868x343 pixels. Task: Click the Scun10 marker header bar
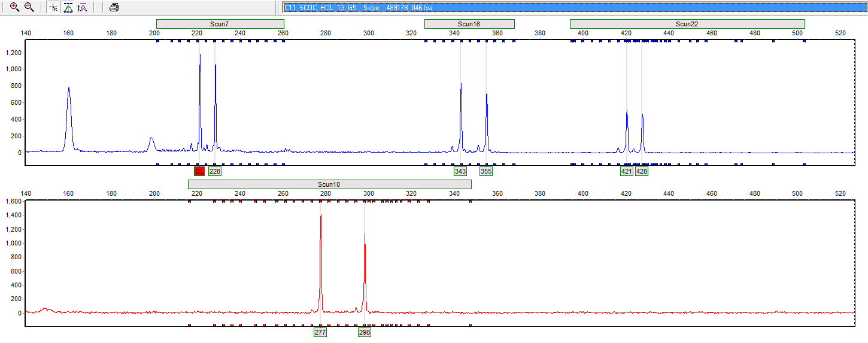(329, 184)
